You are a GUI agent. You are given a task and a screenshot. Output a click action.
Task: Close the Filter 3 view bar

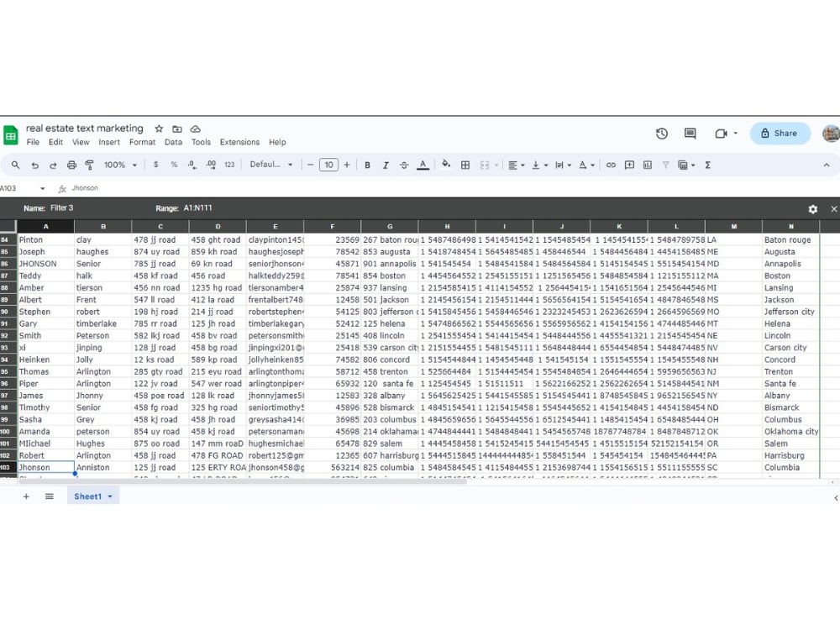click(x=834, y=209)
